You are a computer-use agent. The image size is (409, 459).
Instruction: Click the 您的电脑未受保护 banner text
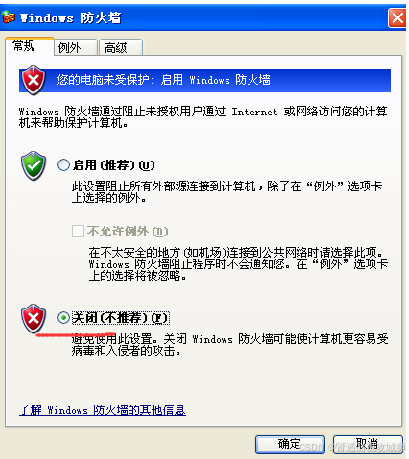pos(163,80)
